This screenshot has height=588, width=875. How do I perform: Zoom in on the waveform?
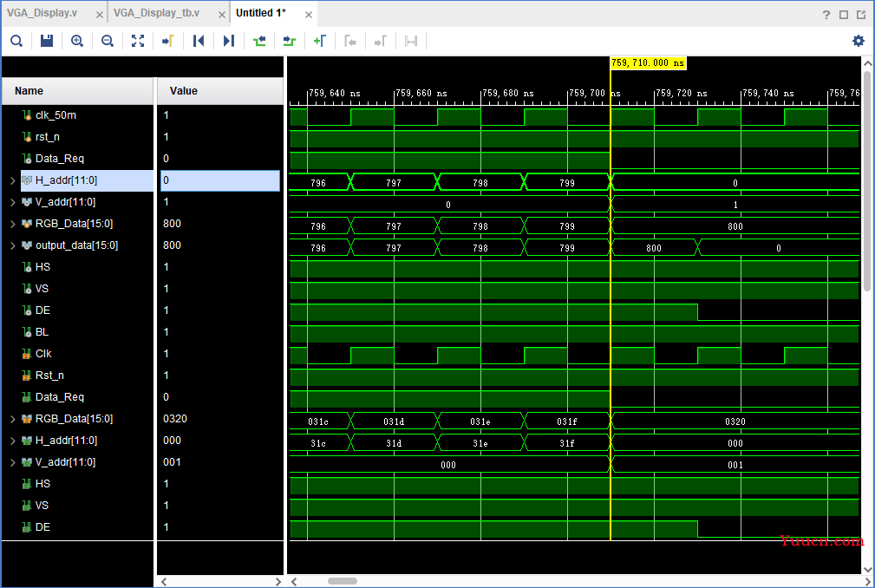77,41
